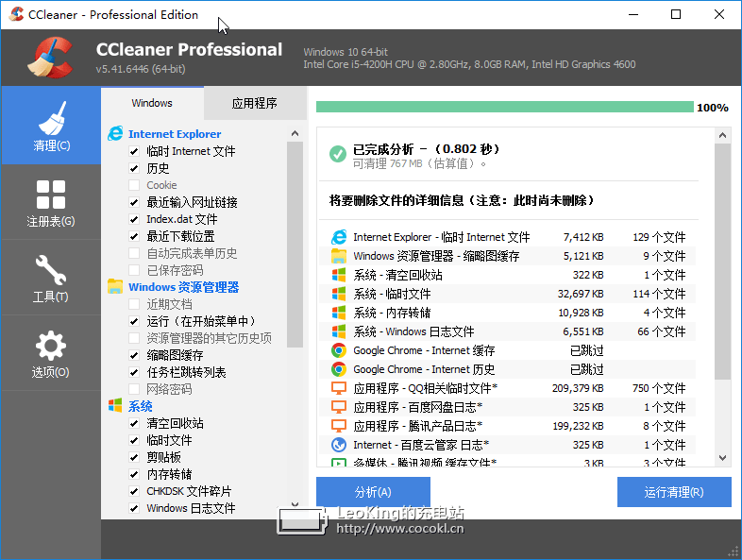Toggle the Index.dat 文件 checkbox
Screen dimensions: 742x560
click(x=134, y=220)
